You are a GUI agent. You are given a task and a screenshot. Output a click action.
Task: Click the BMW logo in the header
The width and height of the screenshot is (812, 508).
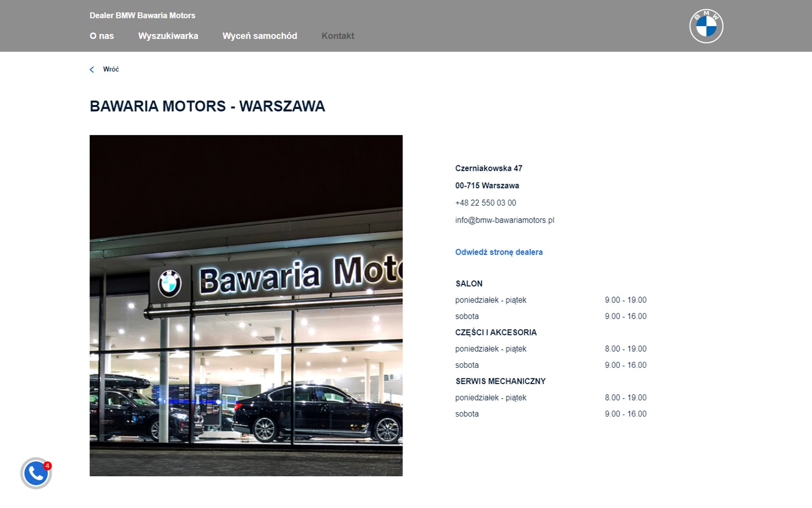[x=706, y=26]
